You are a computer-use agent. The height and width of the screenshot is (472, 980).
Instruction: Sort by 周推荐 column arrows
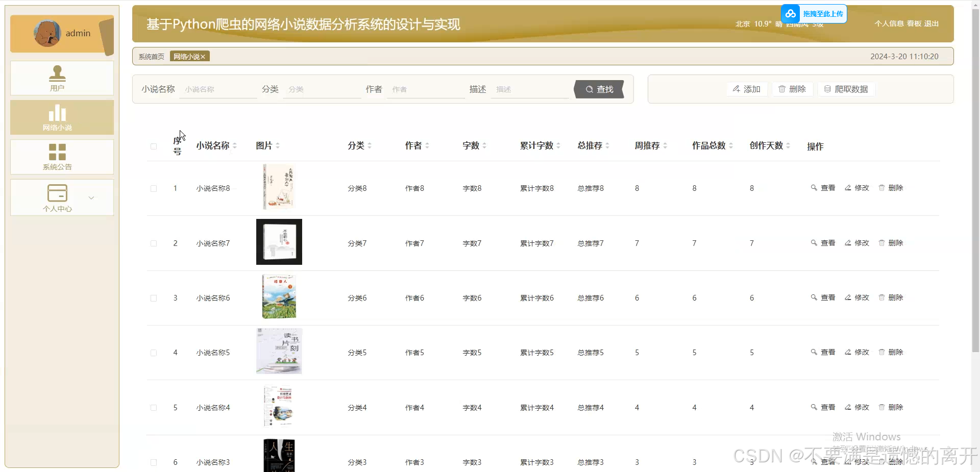click(x=665, y=146)
